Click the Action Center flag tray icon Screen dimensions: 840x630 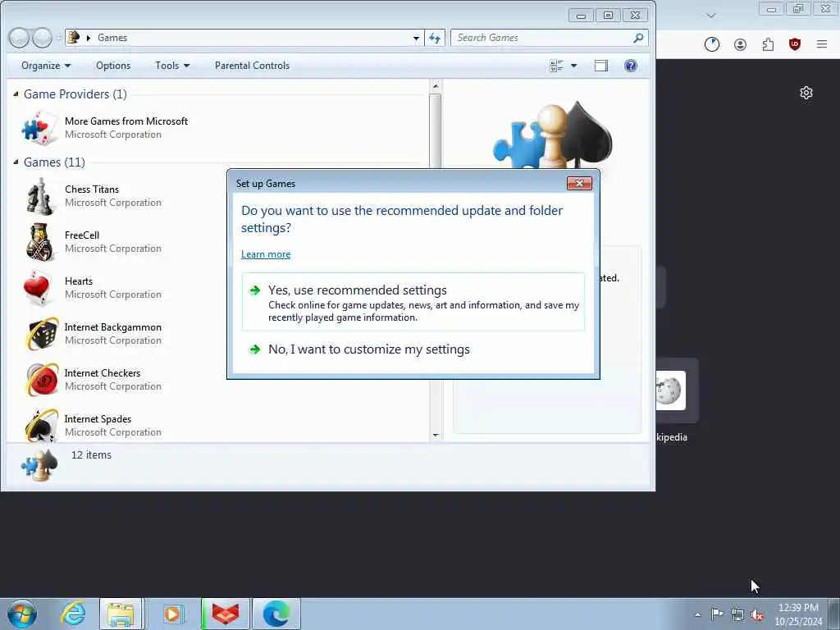point(717,614)
